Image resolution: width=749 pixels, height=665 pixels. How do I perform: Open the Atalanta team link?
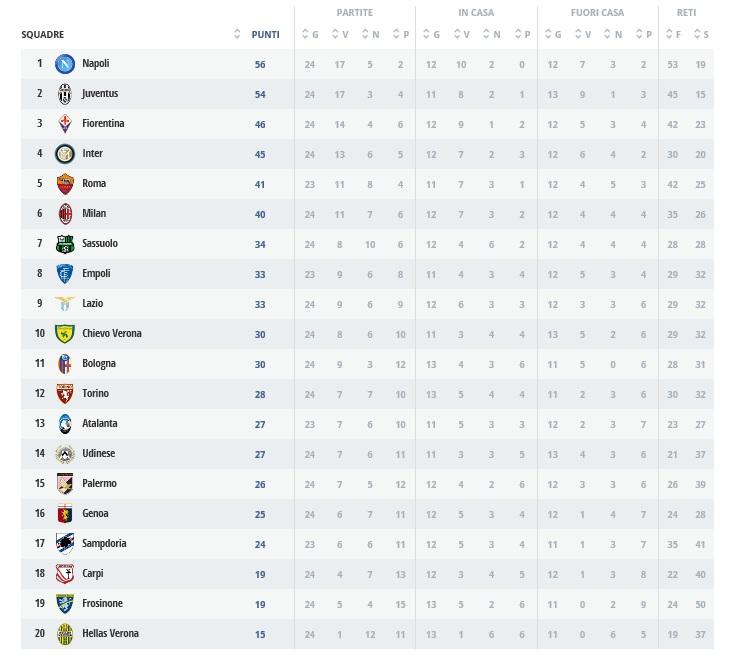pos(100,424)
